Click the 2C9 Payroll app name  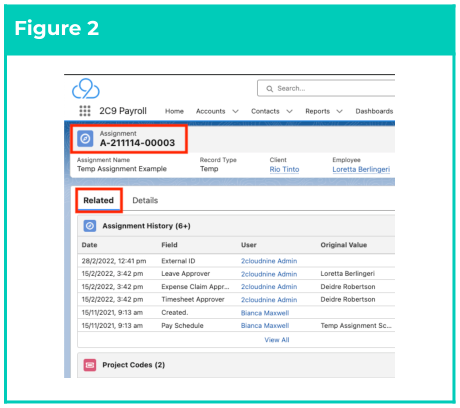pos(123,111)
